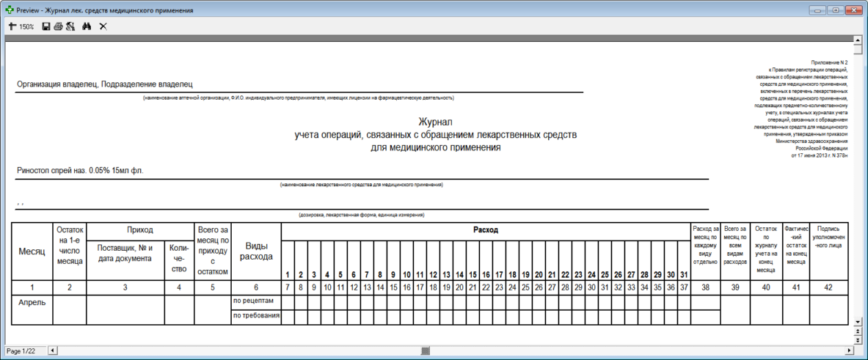The width and height of the screenshot is (868, 360).
Task: Click the 'от 17 июня 2013 г. N 378н' line
Action: click(x=820, y=156)
